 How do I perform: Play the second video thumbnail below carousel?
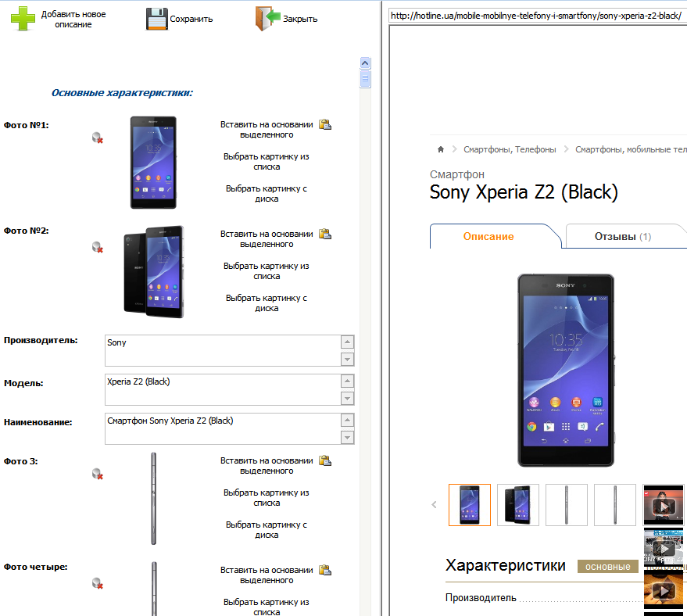pyautogui.click(x=664, y=548)
